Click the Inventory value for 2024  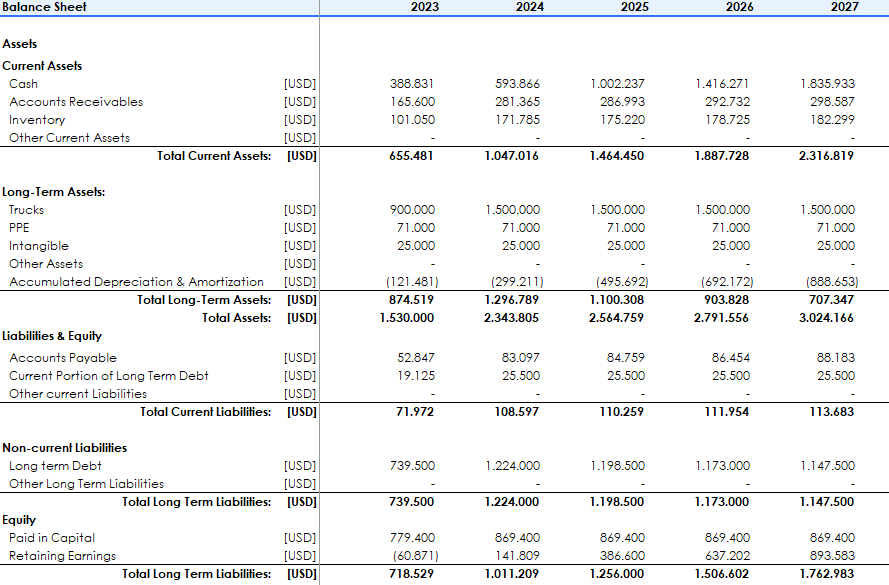pos(517,120)
